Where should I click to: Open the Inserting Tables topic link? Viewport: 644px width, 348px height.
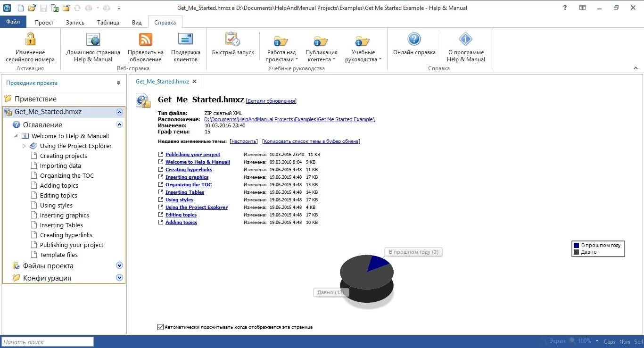185,192
